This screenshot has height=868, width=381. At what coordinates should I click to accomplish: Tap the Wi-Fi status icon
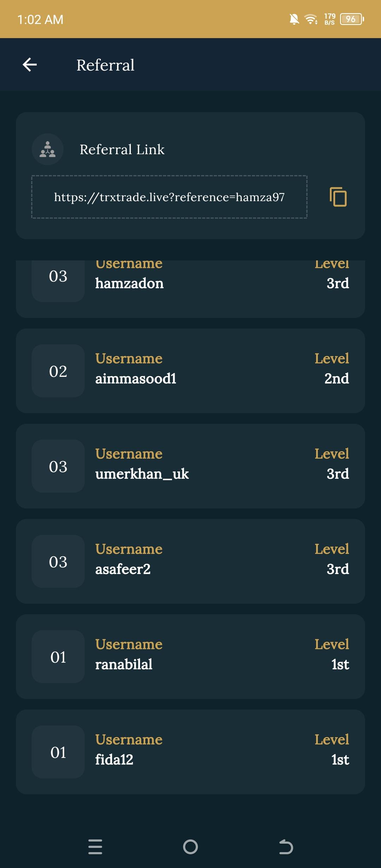coord(311,19)
